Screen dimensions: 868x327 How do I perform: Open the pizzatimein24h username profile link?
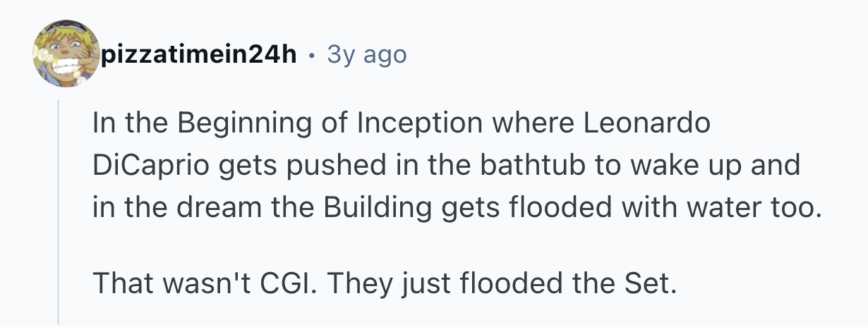pyautogui.click(x=198, y=54)
